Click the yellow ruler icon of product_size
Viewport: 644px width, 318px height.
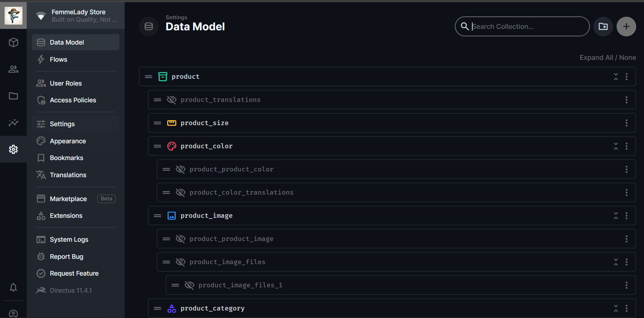point(172,123)
